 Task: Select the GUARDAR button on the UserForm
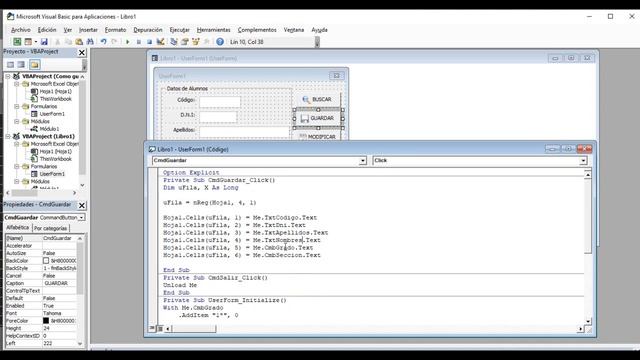point(317,118)
